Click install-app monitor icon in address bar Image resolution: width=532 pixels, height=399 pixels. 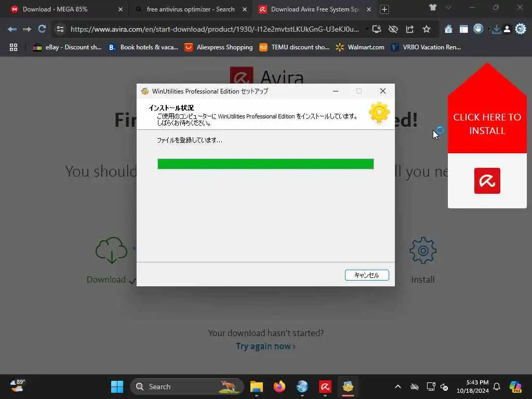click(377, 30)
